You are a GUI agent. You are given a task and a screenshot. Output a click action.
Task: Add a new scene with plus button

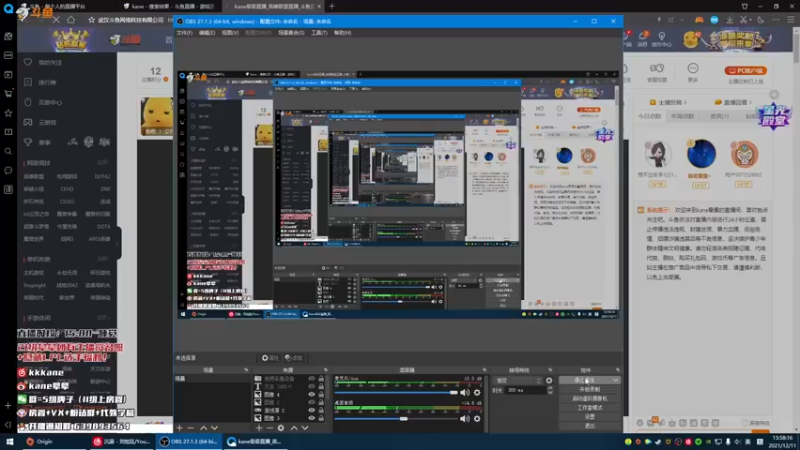(x=180, y=428)
